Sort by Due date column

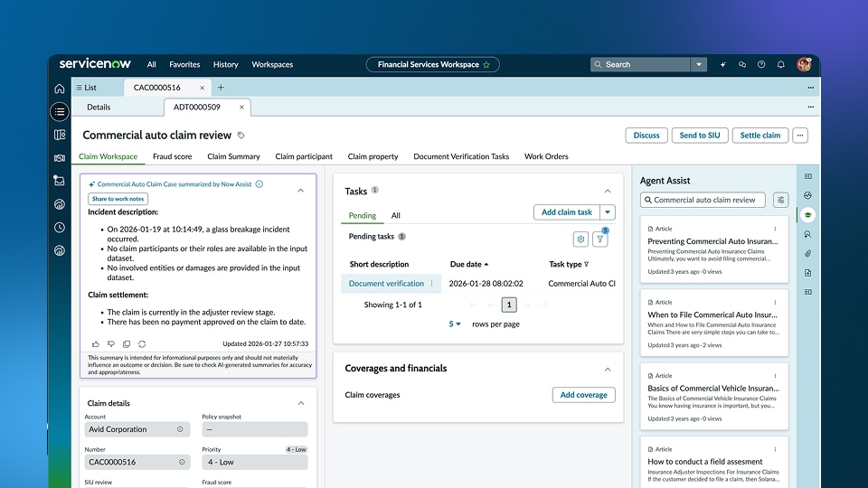(x=469, y=265)
